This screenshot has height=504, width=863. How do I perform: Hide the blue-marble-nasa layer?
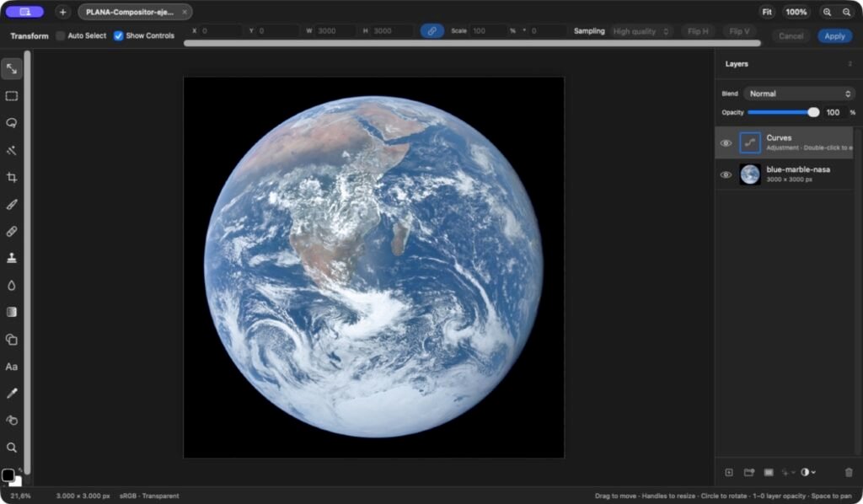coord(726,175)
